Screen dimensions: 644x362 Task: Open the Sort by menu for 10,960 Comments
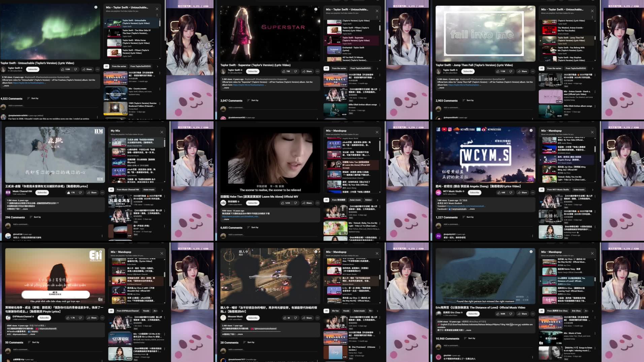[470, 338]
